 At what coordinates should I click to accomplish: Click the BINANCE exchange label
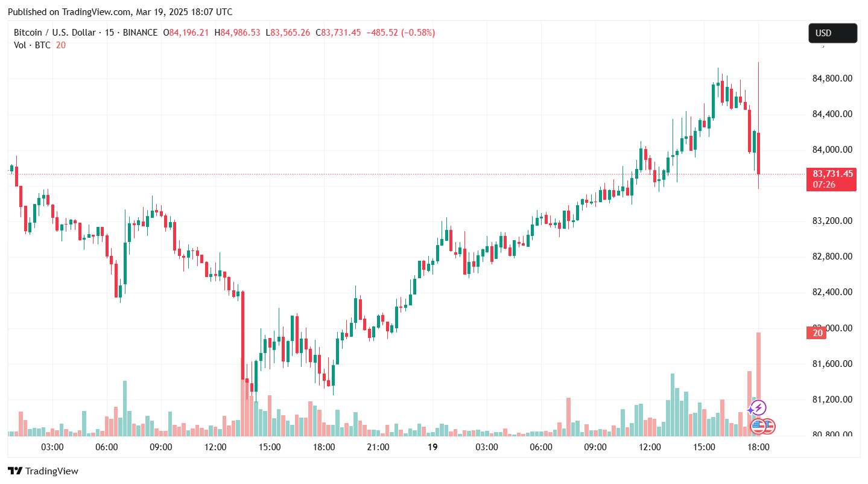(x=140, y=33)
